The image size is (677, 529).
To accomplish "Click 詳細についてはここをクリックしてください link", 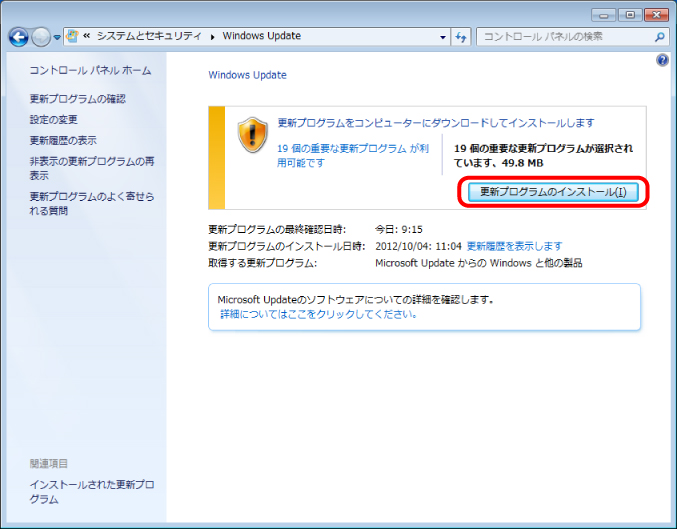I will [x=319, y=314].
